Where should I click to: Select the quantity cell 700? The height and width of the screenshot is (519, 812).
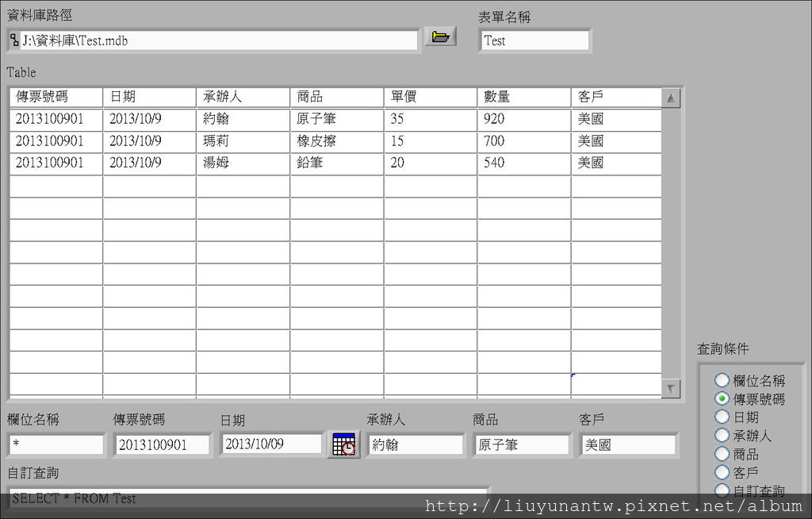tap(524, 141)
